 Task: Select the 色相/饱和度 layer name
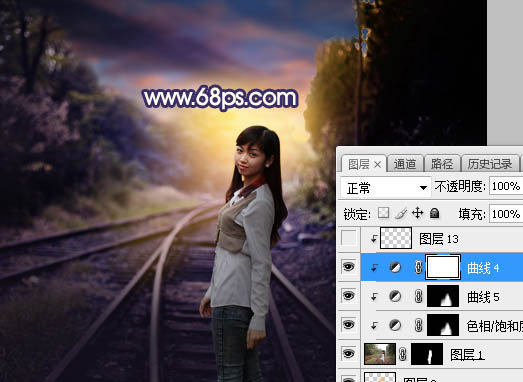[x=495, y=326]
